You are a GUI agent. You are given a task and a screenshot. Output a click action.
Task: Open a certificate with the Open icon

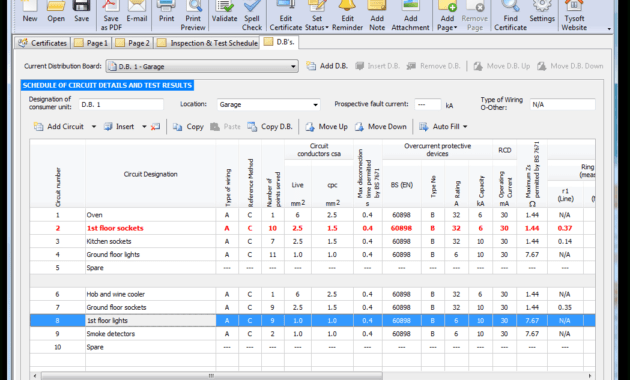point(56,11)
